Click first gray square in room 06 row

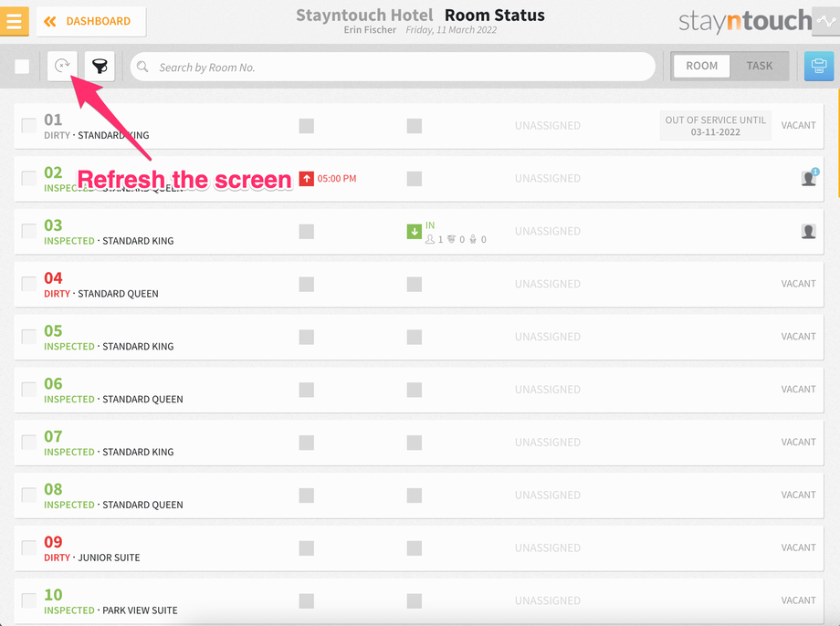pos(307,390)
